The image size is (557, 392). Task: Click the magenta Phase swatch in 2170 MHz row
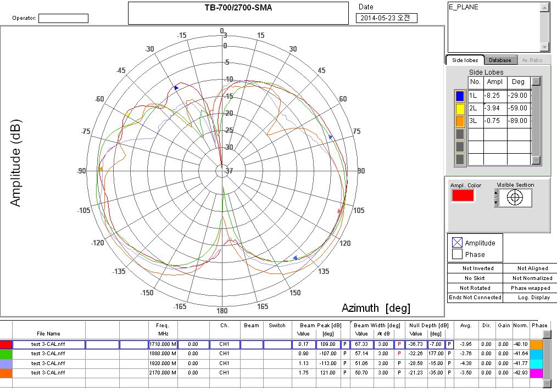pos(536,373)
